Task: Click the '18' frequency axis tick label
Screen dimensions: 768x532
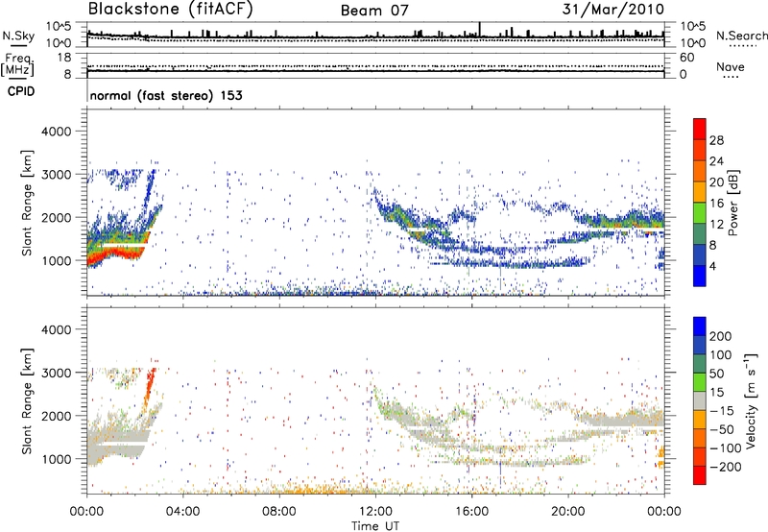Action: [x=64, y=58]
